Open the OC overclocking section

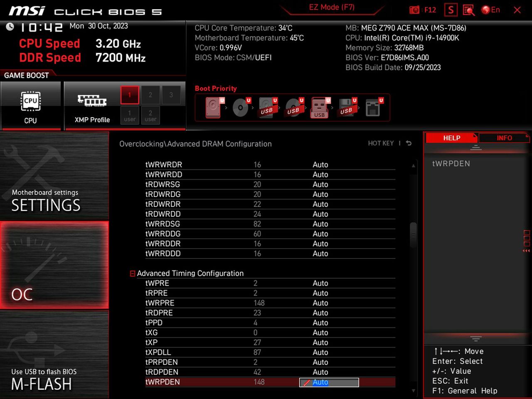tap(54, 265)
